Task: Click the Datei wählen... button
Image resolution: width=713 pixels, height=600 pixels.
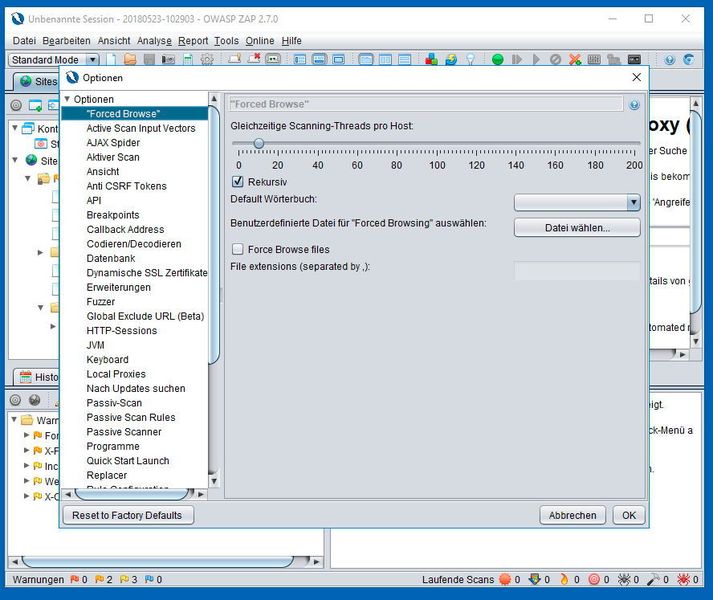Action: [577, 227]
